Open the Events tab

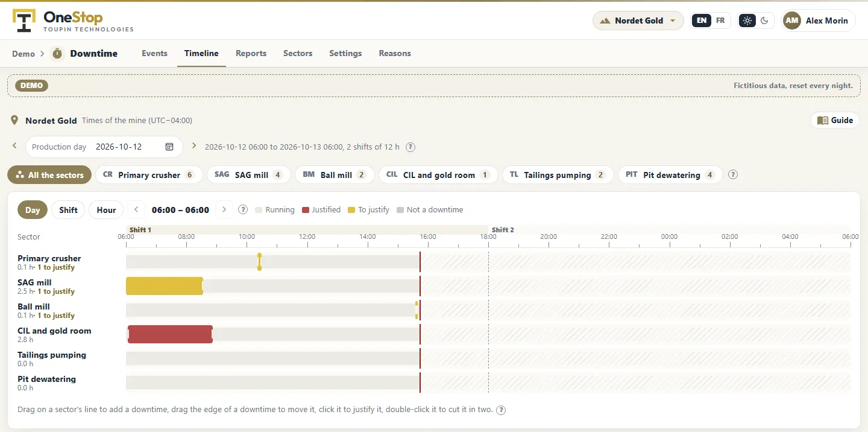point(154,53)
